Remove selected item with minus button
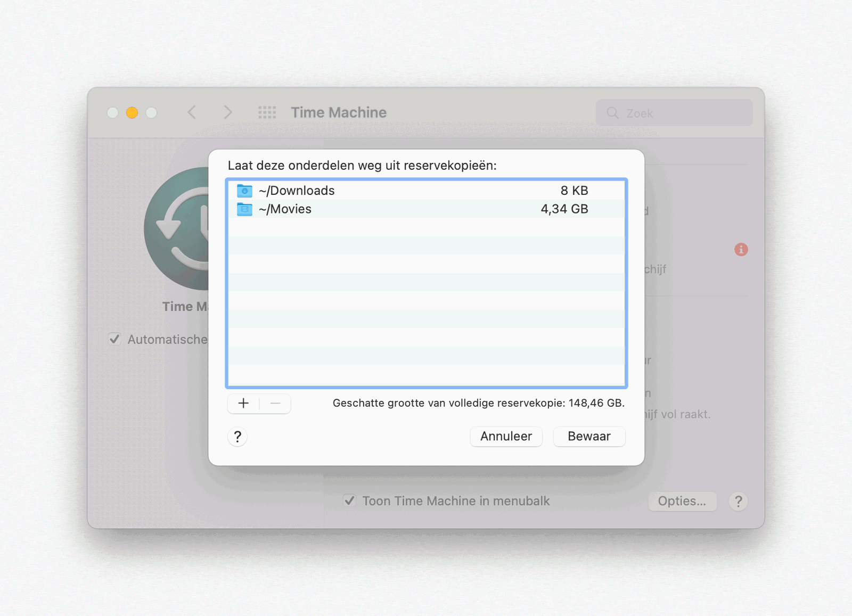 pos(275,404)
